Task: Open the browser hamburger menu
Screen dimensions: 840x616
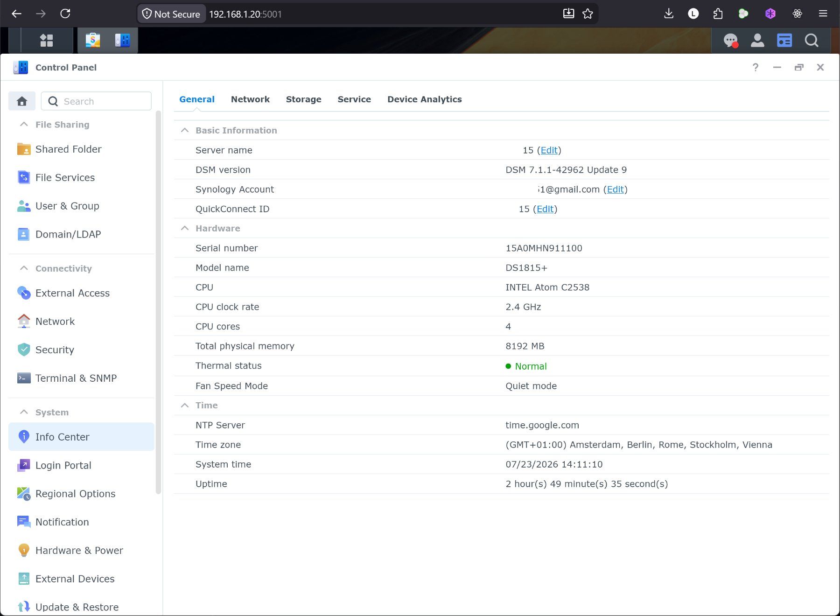Action: point(823,14)
